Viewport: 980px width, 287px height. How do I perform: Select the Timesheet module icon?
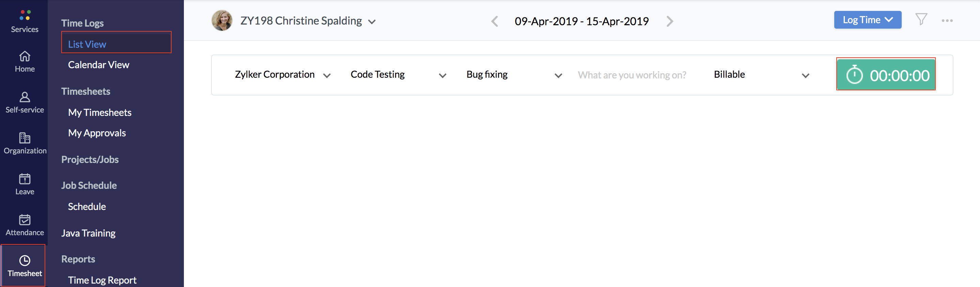pyautogui.click(x=25, y=266)
